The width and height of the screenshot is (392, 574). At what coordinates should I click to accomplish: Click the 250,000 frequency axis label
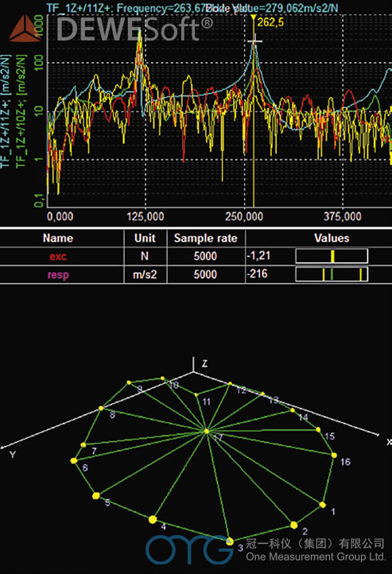tap(244, 217)
